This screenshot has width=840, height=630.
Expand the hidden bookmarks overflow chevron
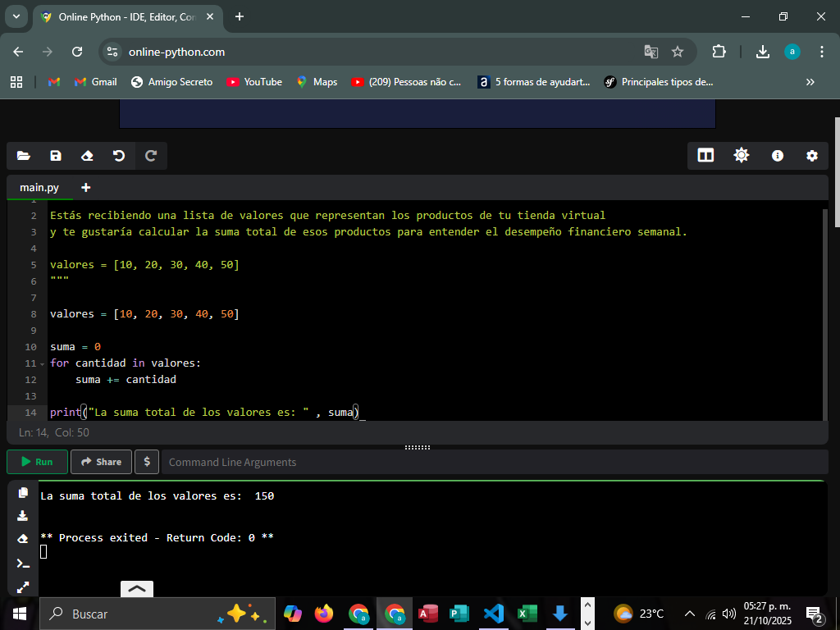click(810, 82)
